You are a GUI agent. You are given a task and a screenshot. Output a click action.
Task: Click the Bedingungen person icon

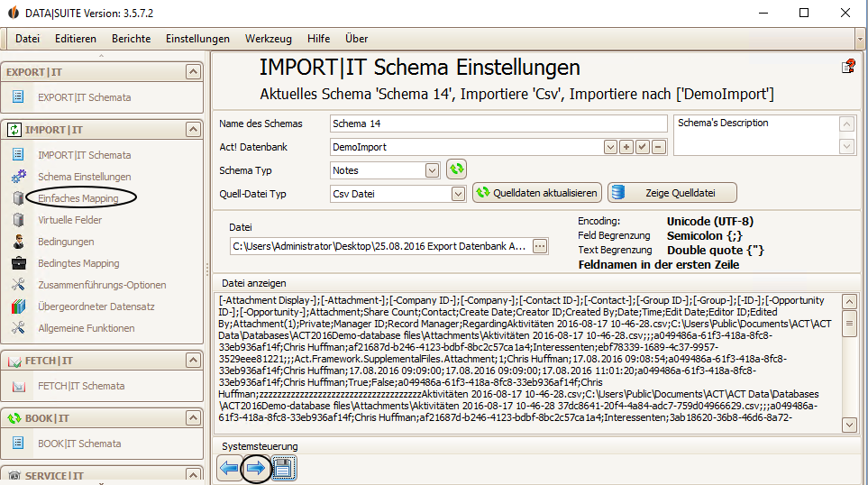[18, 242]
